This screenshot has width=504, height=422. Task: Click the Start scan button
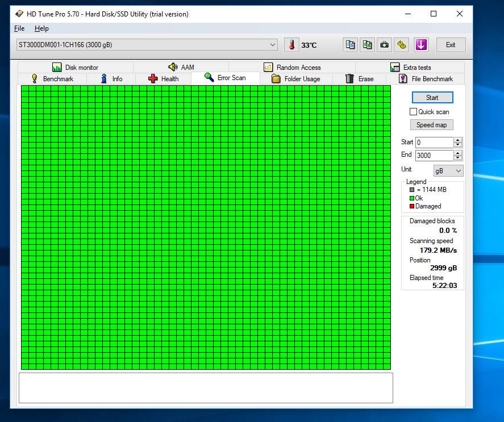(432, 98)
